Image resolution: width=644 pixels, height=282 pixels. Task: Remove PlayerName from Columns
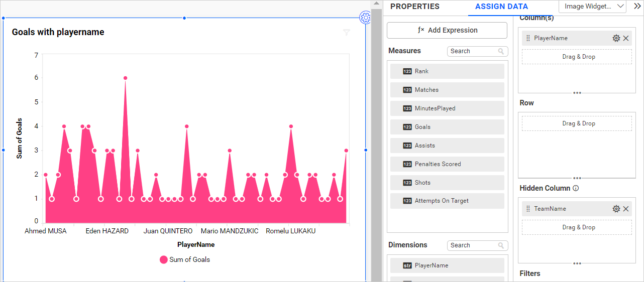(626, 38)
